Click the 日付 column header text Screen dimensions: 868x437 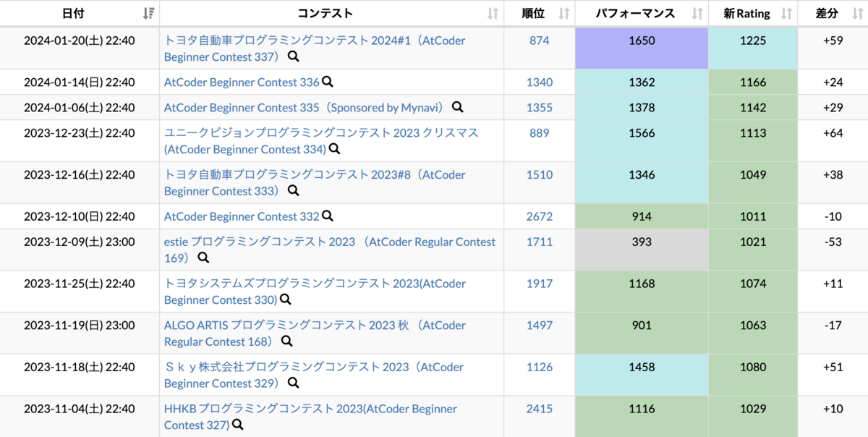tap(72, 13)
